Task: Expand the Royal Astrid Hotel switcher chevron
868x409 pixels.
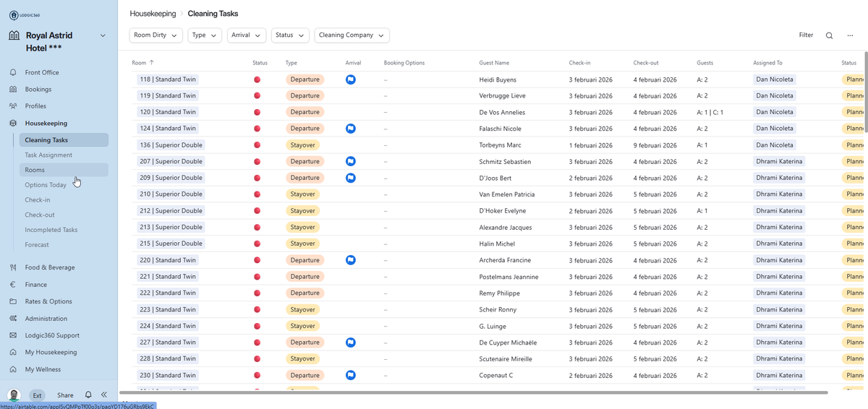Action: coord(103,35)
